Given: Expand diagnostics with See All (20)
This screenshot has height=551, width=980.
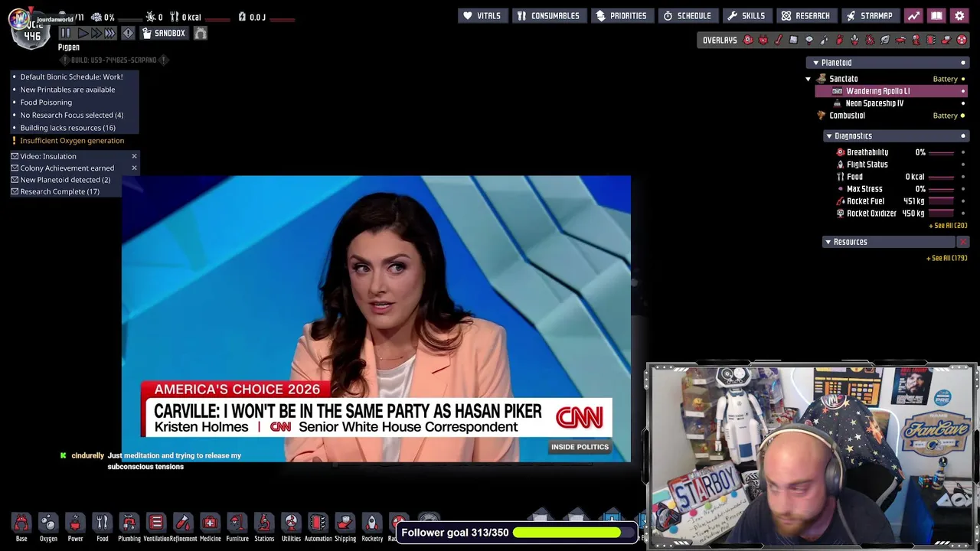Looking at the screenshot, I should coord(948,226).
